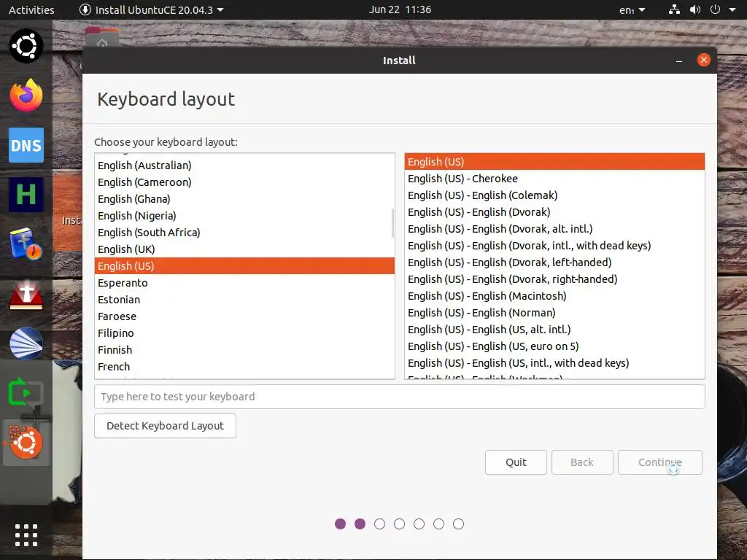Click the Back button
This screenshot has height=560, width=747.
(x=582, y=462)
